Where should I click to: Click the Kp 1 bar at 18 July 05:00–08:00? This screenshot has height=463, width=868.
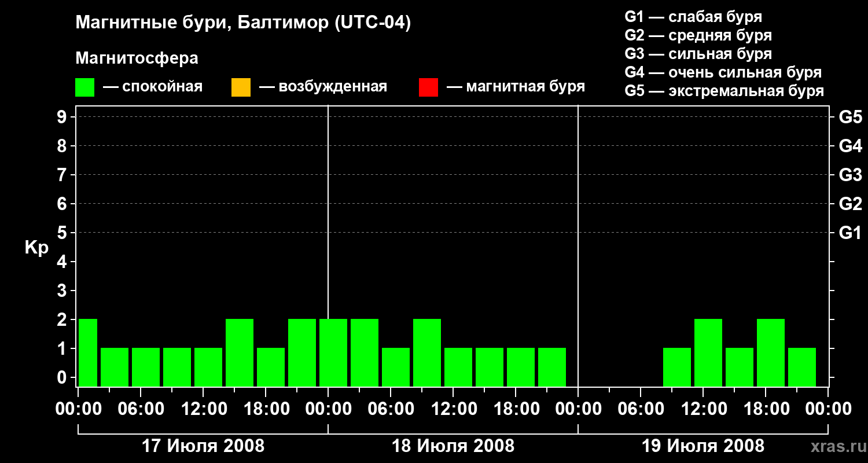396,367
